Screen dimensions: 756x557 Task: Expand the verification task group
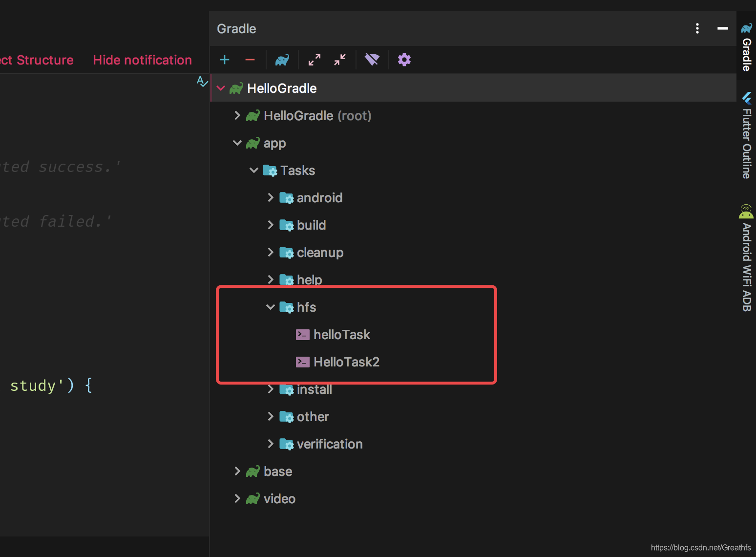[271, 444]
